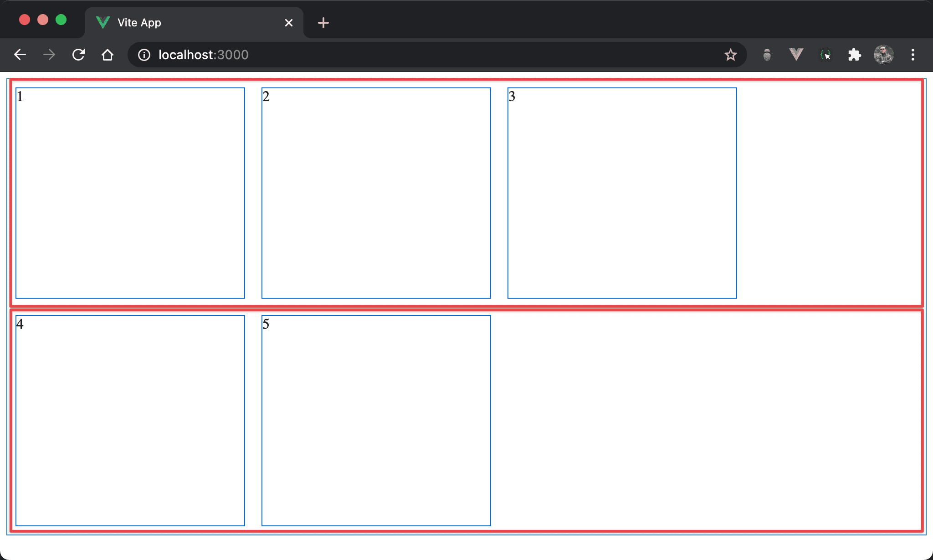Screen dimensions: 933x560
Task: Go to the browser home page
Action: pos(108,55)
